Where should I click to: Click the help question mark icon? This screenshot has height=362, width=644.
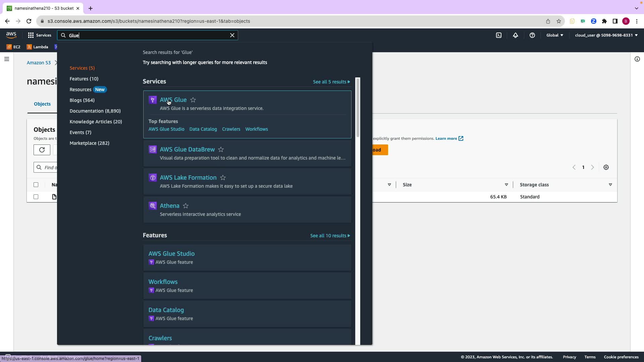click(x=532, y=35)
